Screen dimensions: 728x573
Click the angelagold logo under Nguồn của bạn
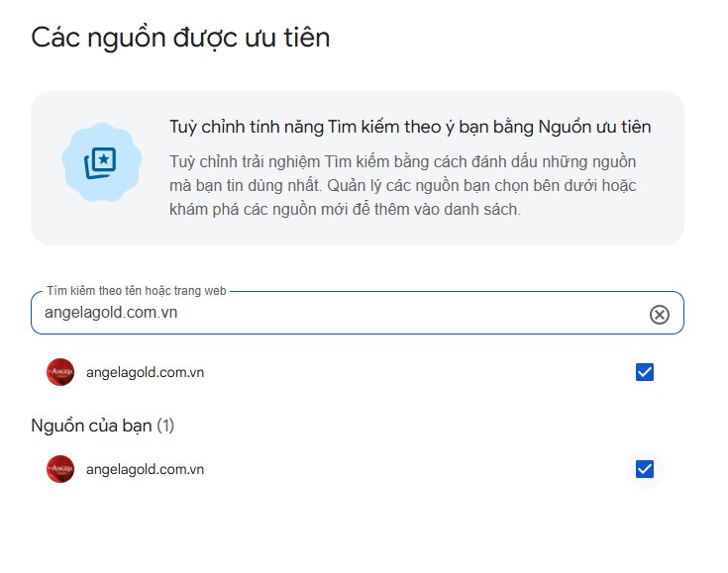point(60,469)
